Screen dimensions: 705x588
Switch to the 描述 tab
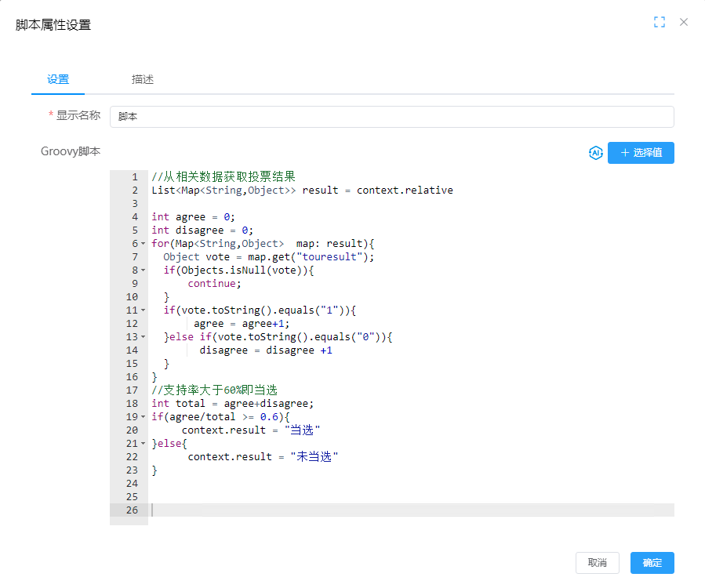click(143, 79)
